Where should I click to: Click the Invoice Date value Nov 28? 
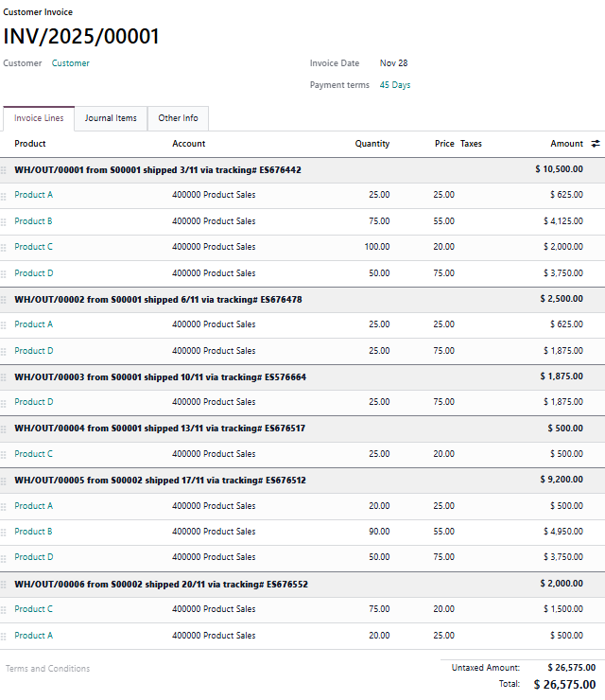point(393,63)
